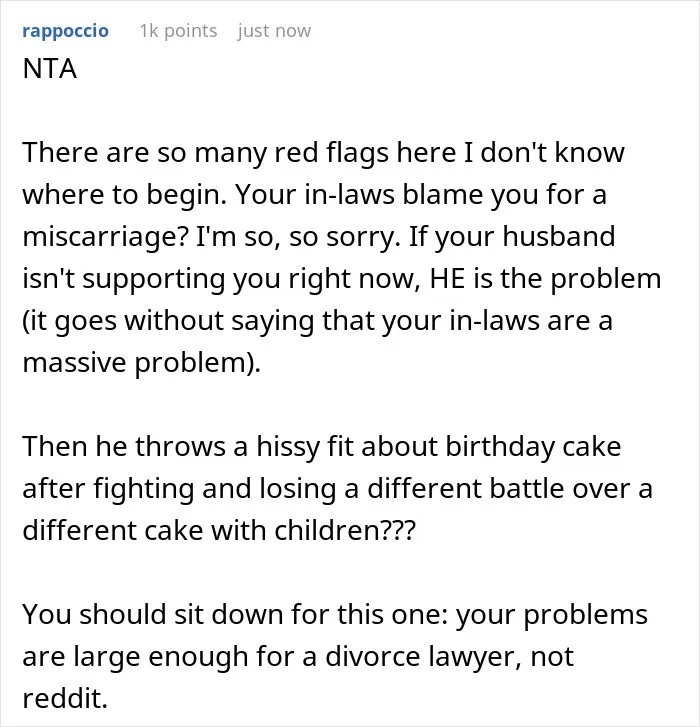Click the NTA verdict text
The width and height of the screenshot is (700, 727).
click(50, 69)
